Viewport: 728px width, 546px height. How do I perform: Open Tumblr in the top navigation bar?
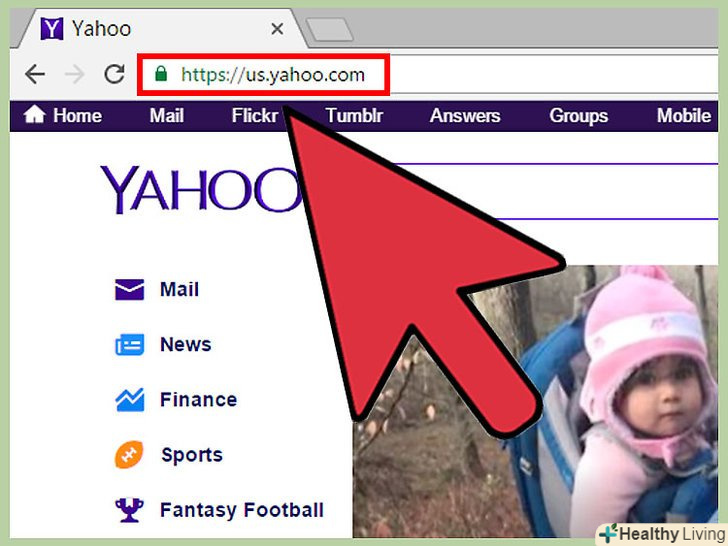tap(354, 116)
